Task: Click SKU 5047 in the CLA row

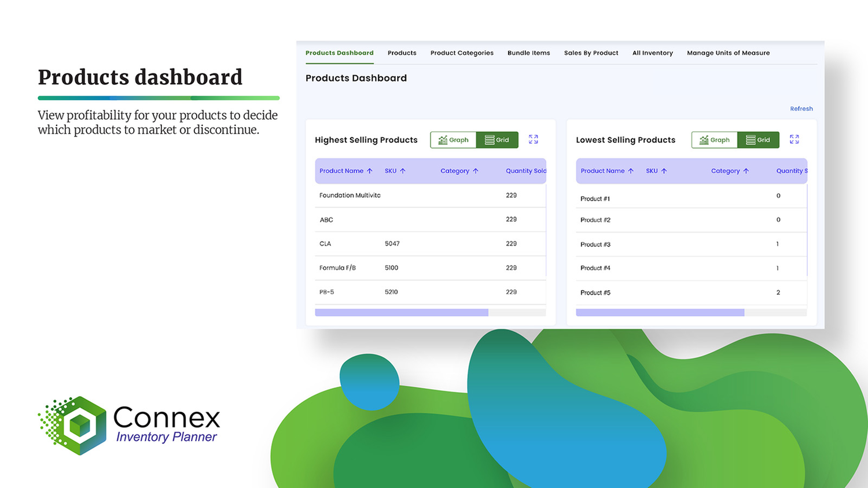Action: (392, 244)
